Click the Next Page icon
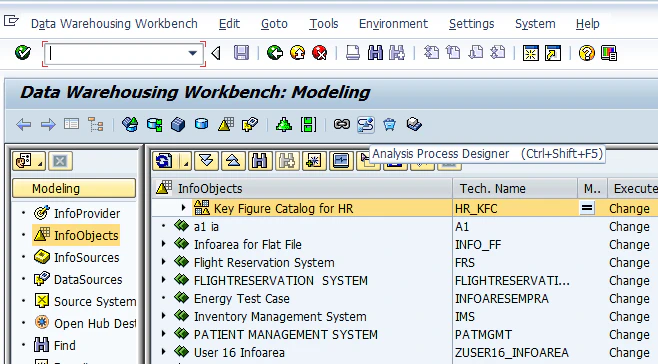 [x=475, y=53]
